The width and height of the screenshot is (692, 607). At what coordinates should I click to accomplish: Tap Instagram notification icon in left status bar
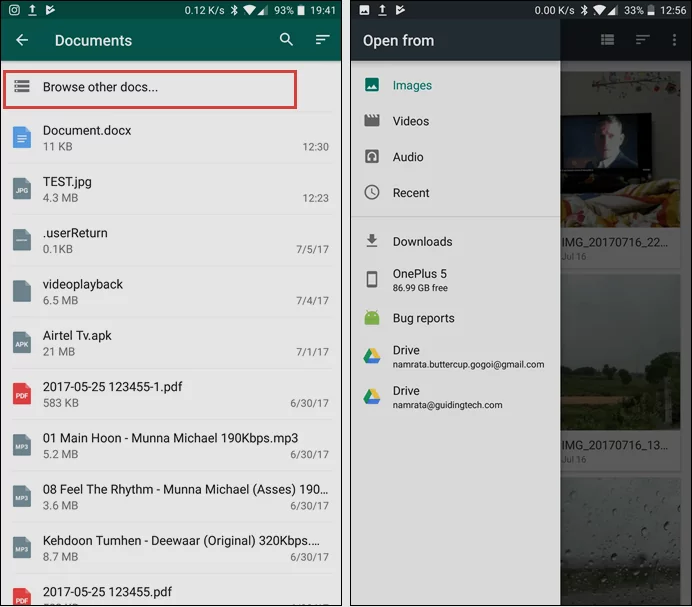click(14, 10)
